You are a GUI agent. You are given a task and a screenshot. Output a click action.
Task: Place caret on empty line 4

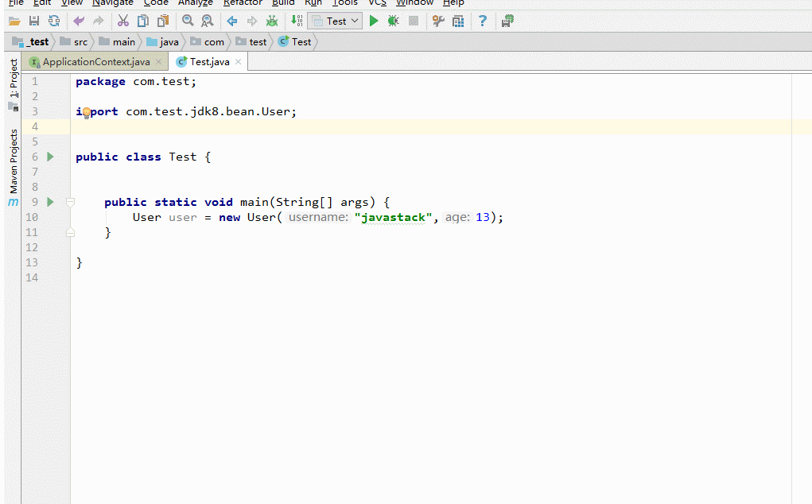[429, 126]
